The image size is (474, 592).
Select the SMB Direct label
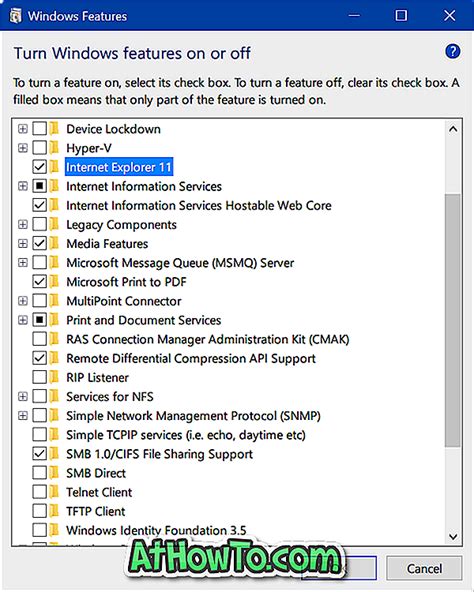pyautogui.click(x=96, y=473)
